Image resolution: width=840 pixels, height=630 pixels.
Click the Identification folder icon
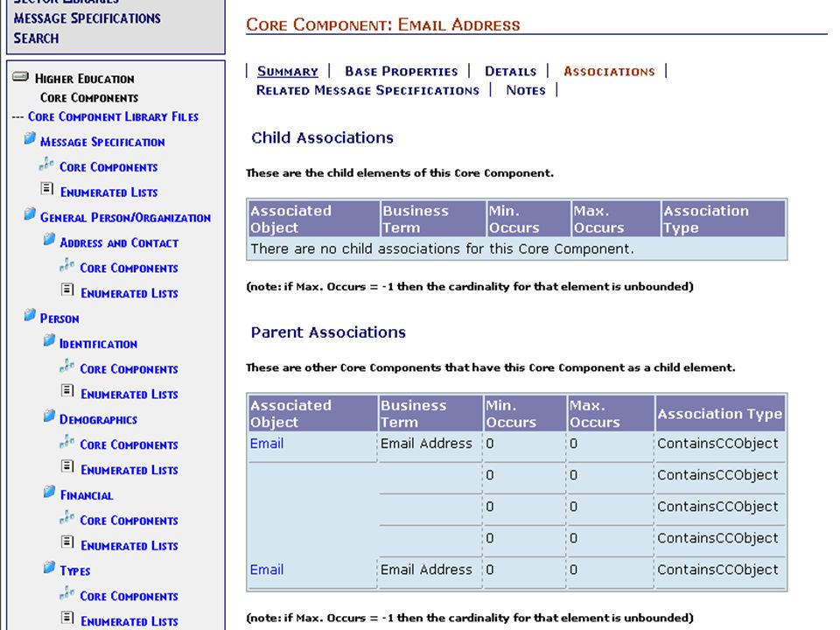[49, 340]
